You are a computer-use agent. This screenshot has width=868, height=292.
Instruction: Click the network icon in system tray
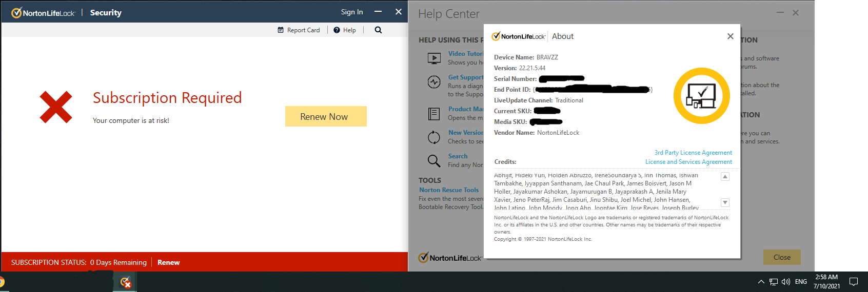[774, 282]
